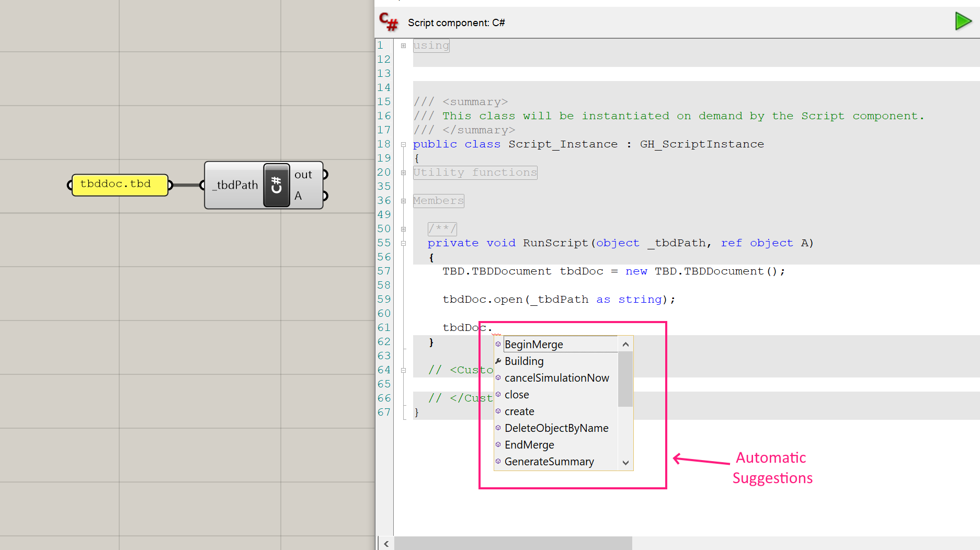Select close from the autocomplete suggestions
This screenshot has height=550, width=980.
pyautogui.click(x=517, y=395)
